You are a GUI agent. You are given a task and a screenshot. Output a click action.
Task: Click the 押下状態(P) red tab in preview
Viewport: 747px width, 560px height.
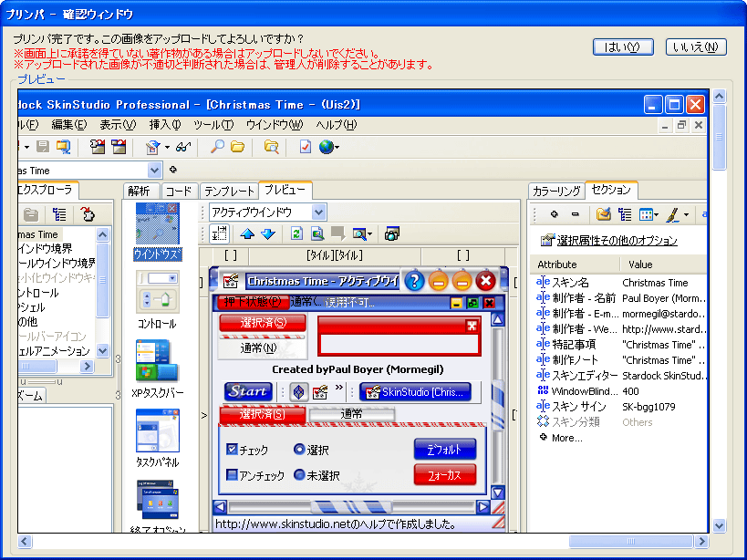pyautogui.click(x=253, y=302)
